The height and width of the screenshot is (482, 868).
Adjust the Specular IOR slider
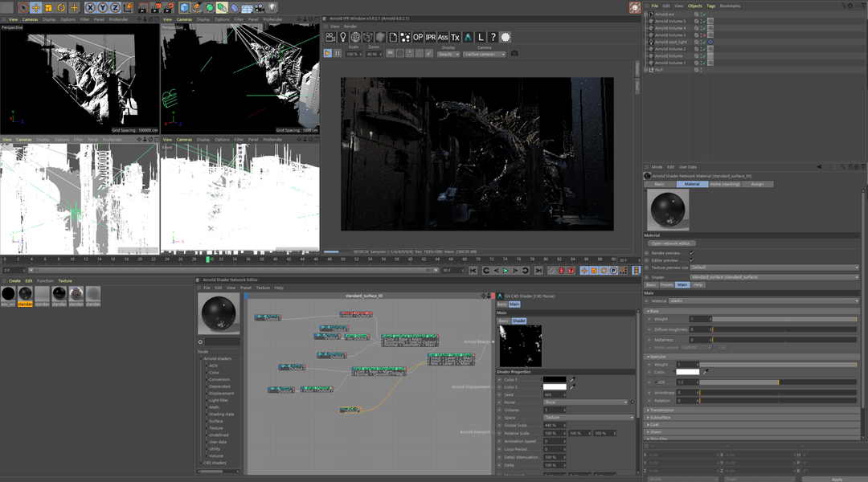(x=778, y=382)
